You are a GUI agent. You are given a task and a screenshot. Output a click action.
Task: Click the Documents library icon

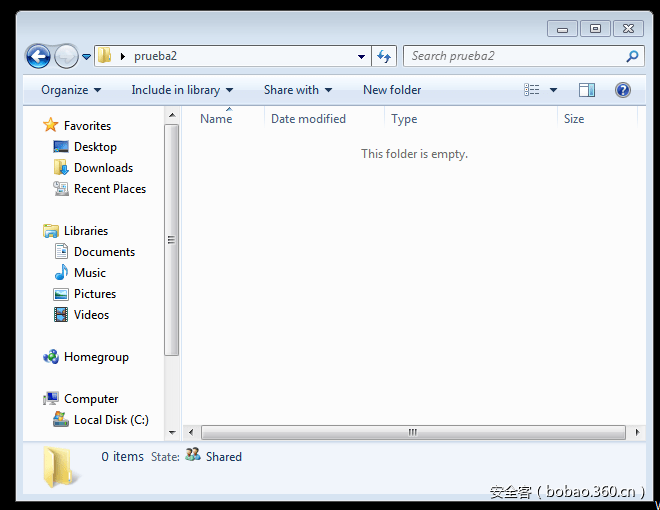61,251
